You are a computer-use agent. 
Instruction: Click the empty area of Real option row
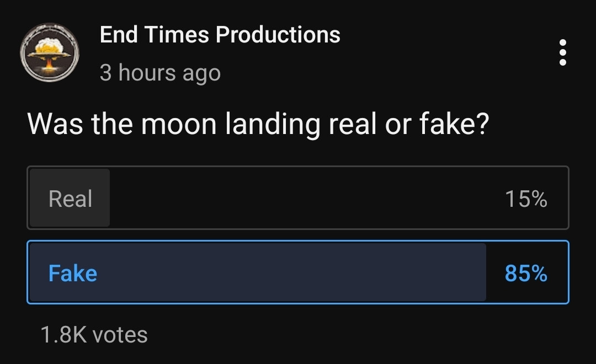[x=304, y=197]
